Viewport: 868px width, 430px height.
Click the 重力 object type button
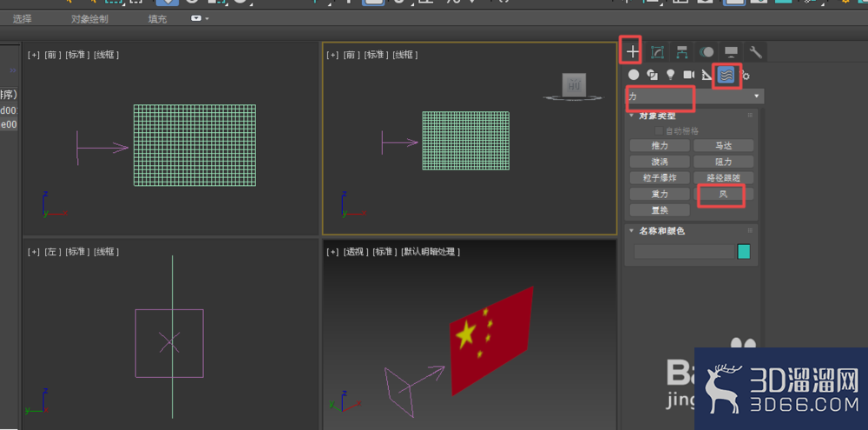click(x=660, y=194)
